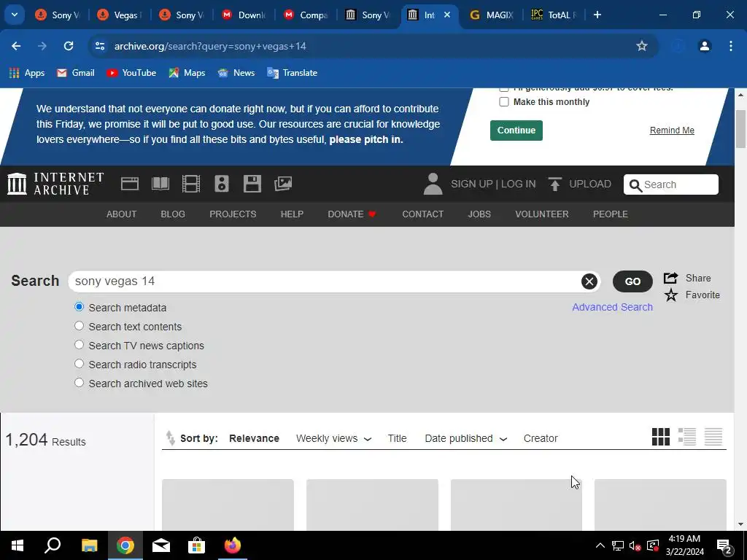
Task: Switch results to extended list view
Action: pyautogui.click(x=687, y=437)
